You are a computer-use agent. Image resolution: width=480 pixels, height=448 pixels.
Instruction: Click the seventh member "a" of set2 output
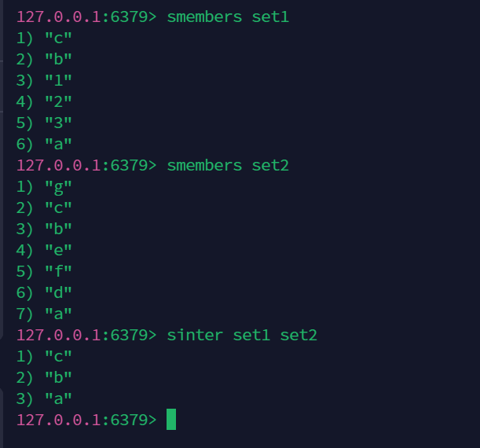(58, 314)
